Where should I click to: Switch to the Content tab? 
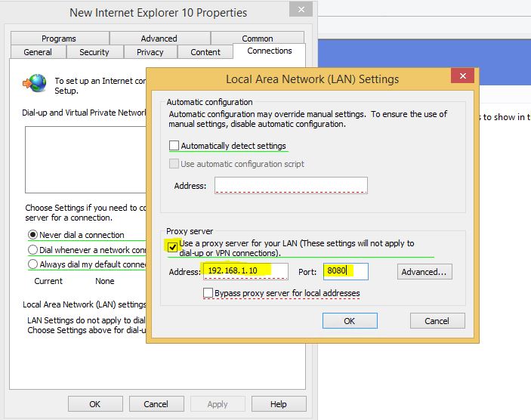pos(205,52)
